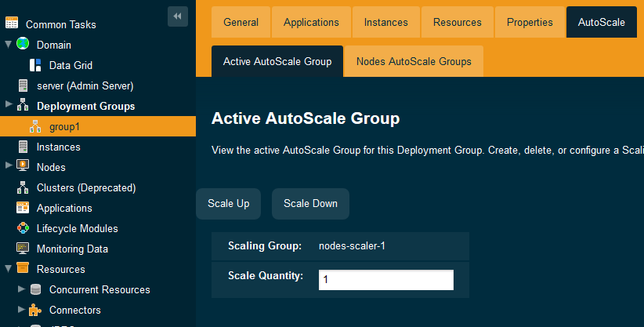Open the Properties tab

coord(529,22)
